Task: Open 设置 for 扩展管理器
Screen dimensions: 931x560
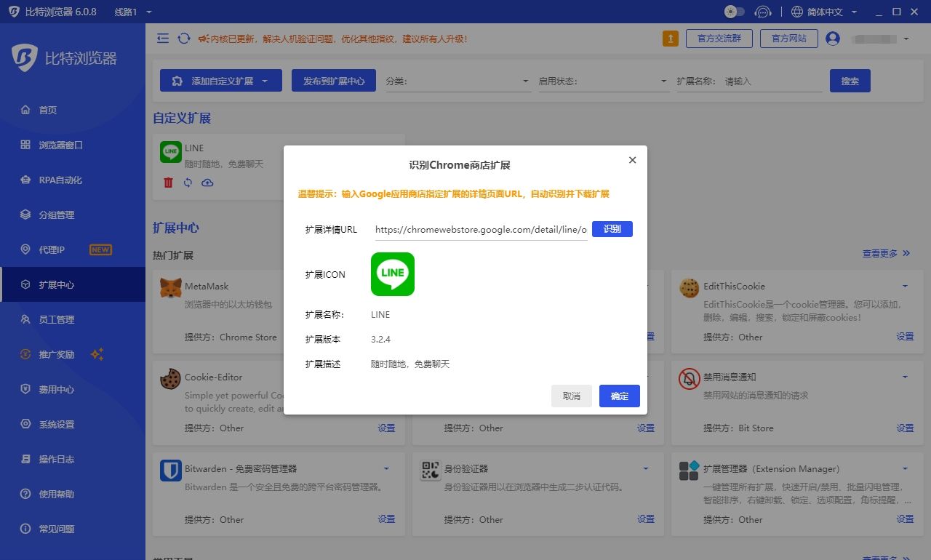Action: 905,519
